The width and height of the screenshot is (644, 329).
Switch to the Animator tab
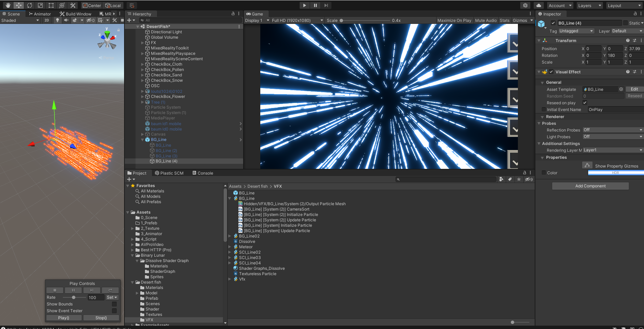pyautogui.click(x=40, y=14)
